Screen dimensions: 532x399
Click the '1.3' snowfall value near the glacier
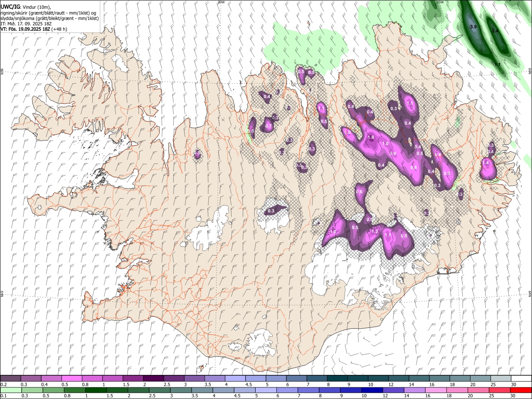pyautogui.click(x=375, y=231)
